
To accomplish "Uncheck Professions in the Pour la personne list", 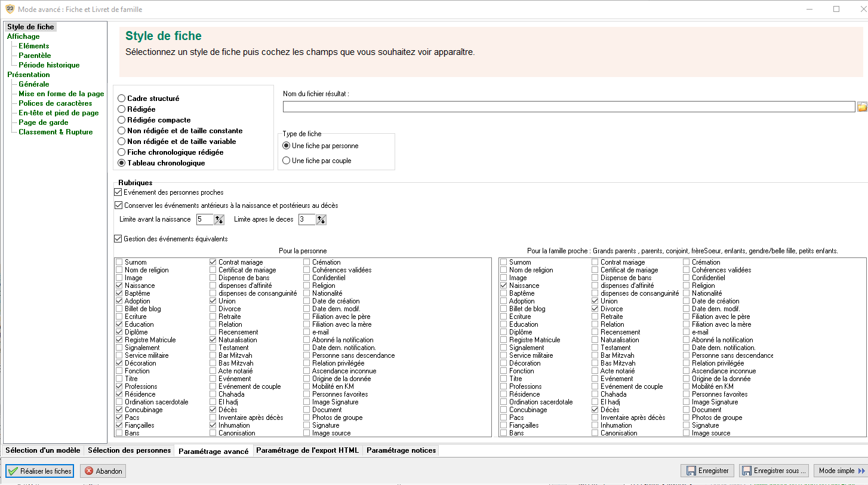I will (x=119, y=386).
